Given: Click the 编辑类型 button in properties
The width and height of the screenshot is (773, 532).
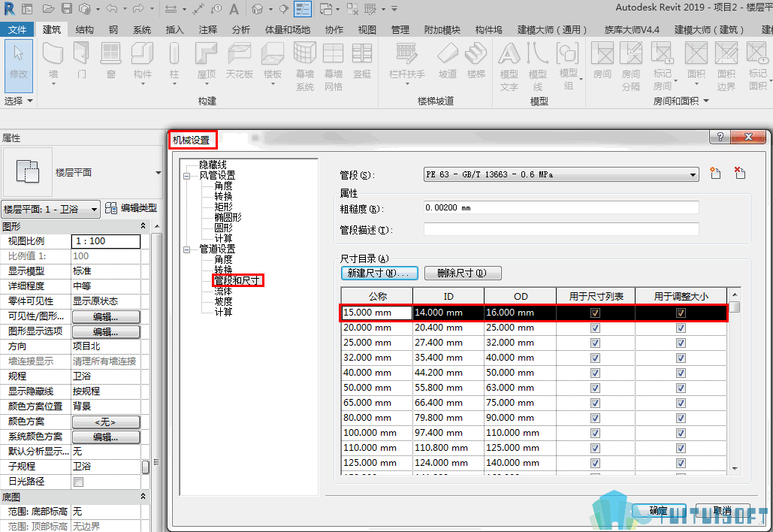Looking at the screenshot, I should [131, 209].
